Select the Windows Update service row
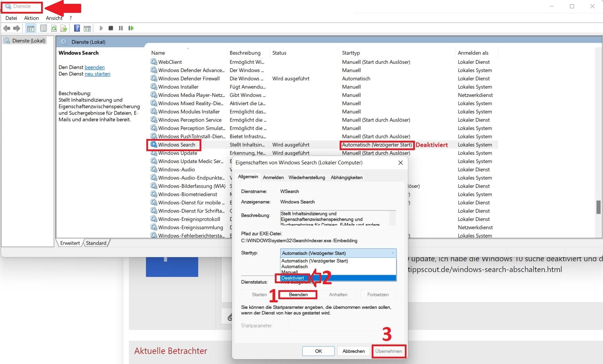Viewport: 603px width, 364px height. 324,153
